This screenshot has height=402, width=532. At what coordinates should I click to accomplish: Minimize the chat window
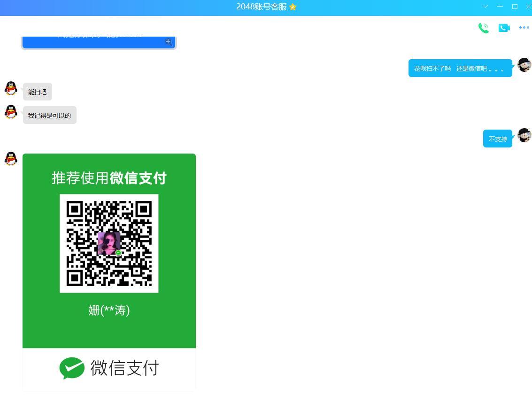pyautogui.click(x=500, y=7)
